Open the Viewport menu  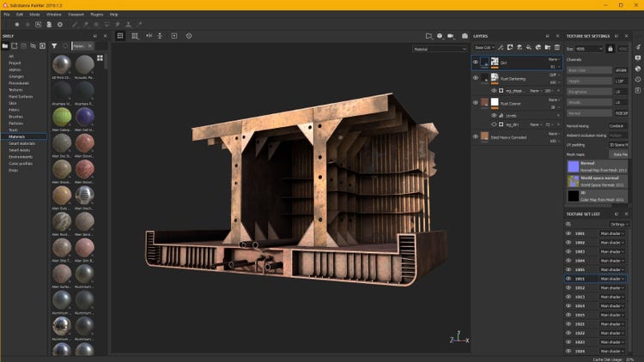pyautogui.click(x=77, y=15)
